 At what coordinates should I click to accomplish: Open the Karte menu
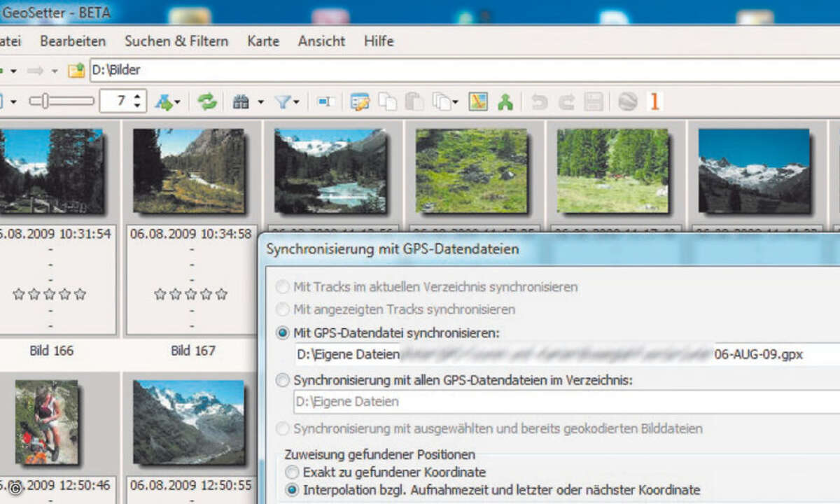[263, 41]
